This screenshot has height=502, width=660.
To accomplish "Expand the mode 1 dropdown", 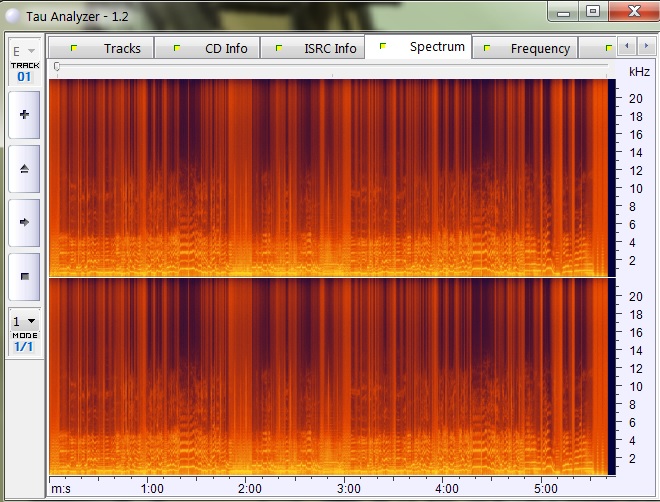I will point(24,322).
